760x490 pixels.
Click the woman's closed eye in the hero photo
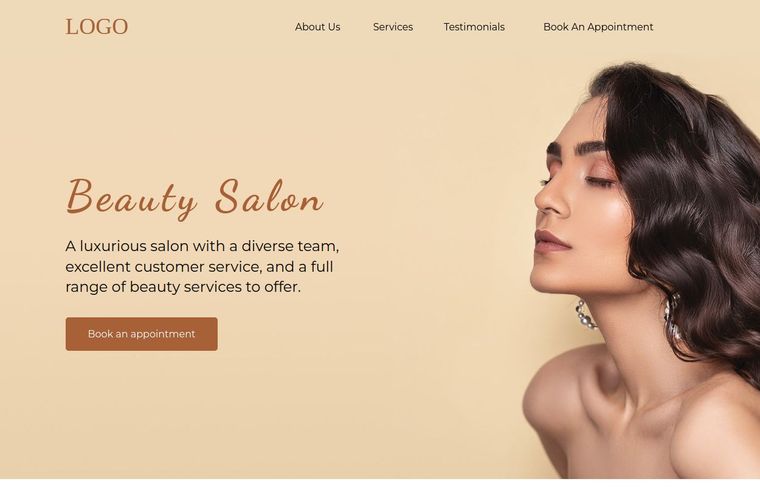point(600,183)
